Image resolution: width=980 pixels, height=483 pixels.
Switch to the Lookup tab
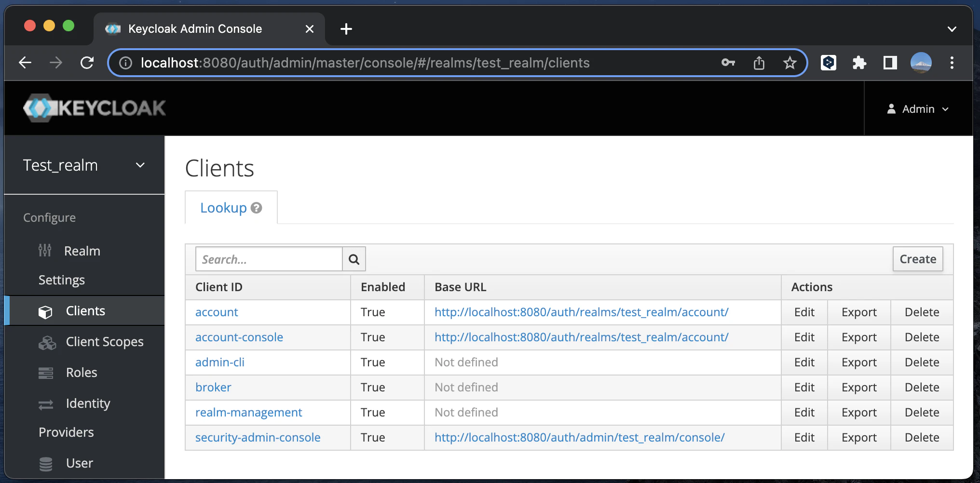coord(231,208)
